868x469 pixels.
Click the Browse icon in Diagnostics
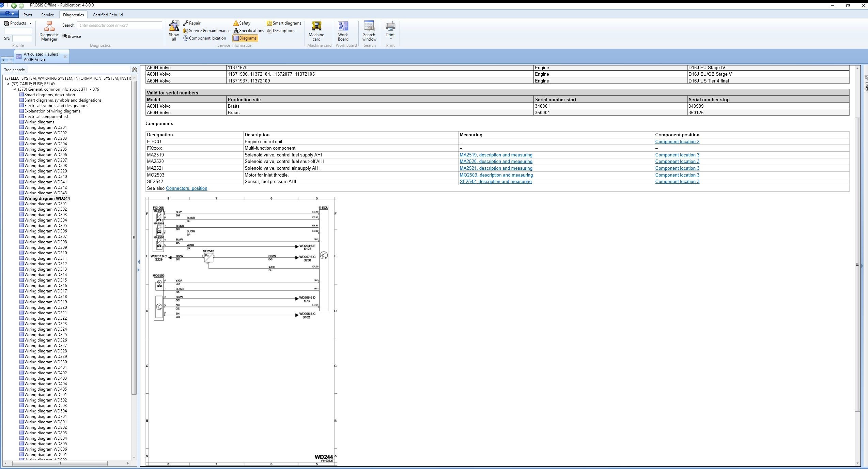tap(65, 36)
